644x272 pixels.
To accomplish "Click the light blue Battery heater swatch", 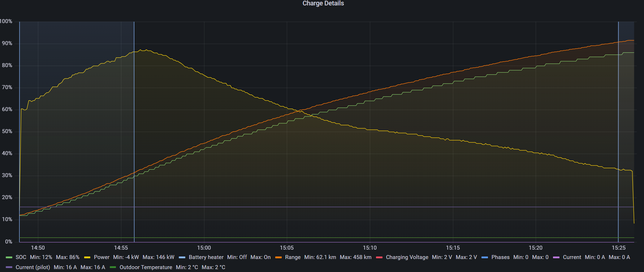I will click(182, 258).
